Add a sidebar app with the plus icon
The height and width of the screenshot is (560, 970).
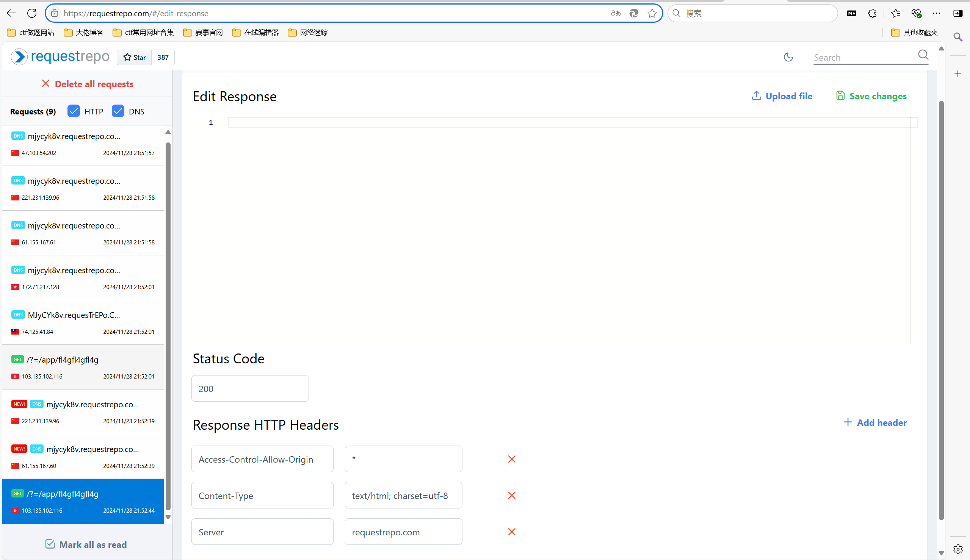958,74
